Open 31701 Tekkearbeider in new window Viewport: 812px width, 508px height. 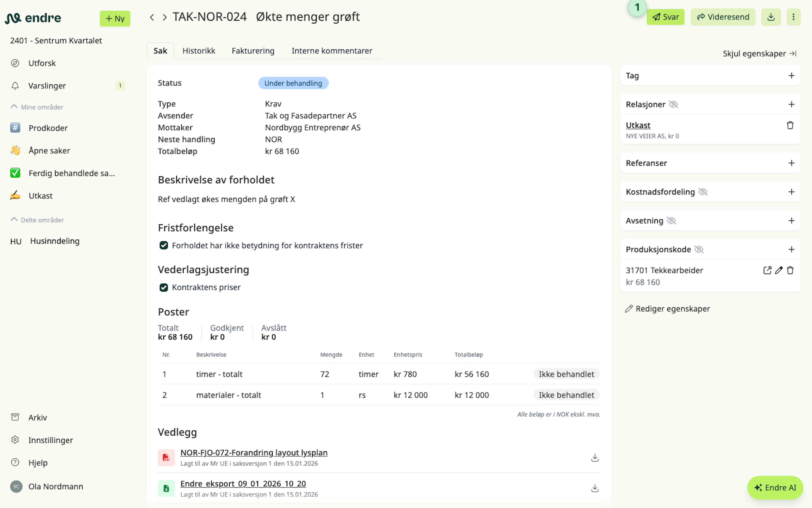click(767, 270)
